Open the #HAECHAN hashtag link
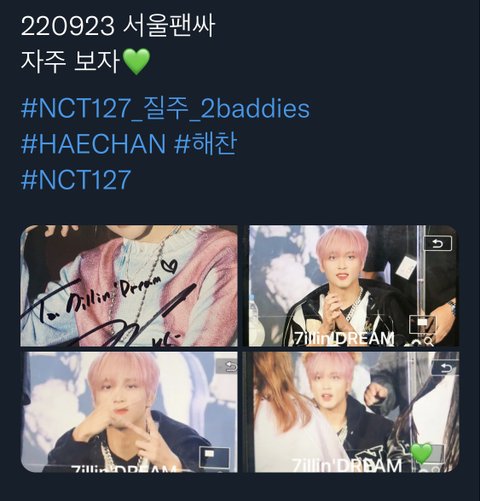 point(93,144)
